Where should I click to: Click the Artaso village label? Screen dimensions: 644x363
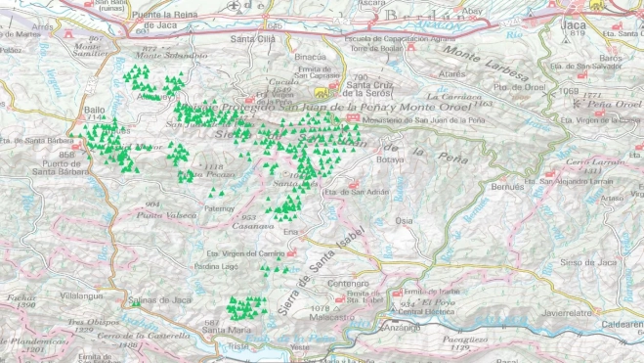612,199
